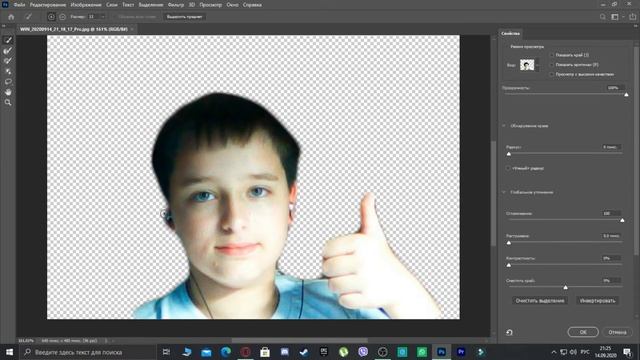Switch to Photoshop taskbar icon
The width and height of the screenshot is (640, 360).
point(441,352)
